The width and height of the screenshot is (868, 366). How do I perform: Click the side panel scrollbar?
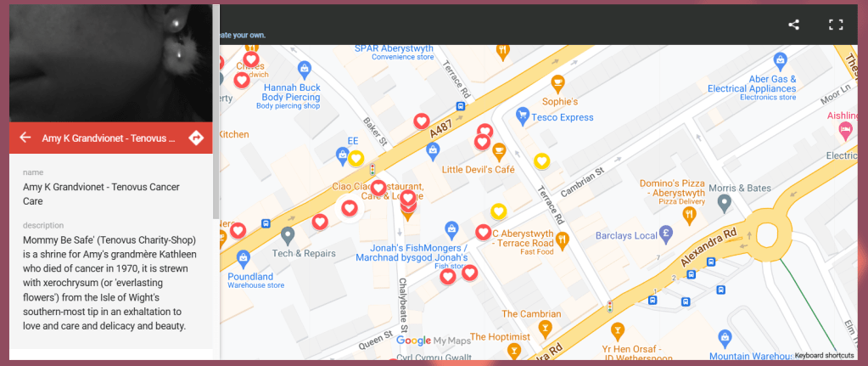point(216,110)
